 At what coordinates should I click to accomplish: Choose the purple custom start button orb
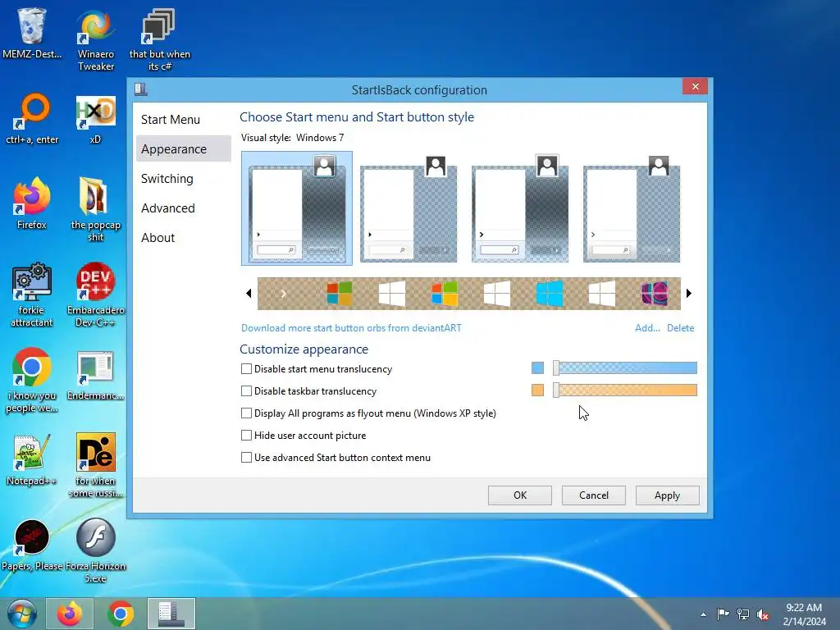[x=655, y=294]
